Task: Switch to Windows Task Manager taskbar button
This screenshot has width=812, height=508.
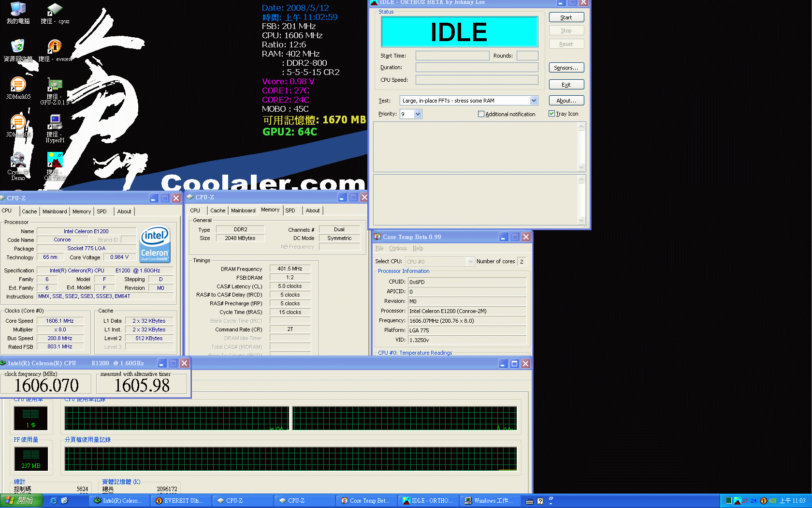Action: 490,501
